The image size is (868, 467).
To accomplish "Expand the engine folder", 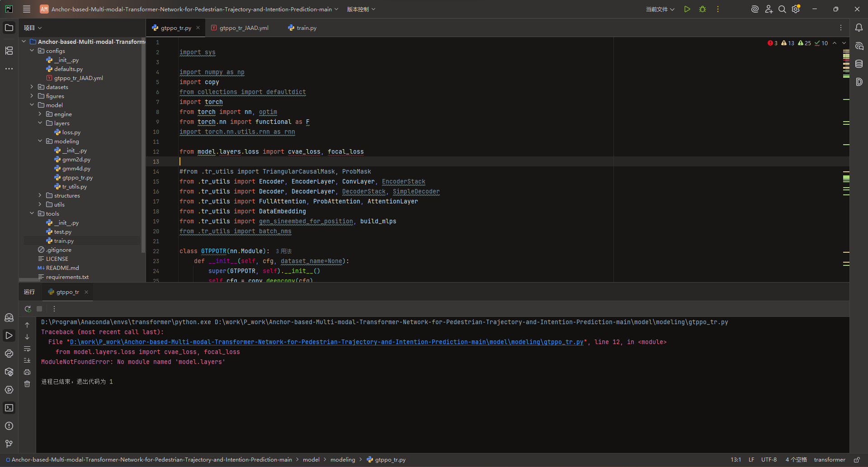I will point(40,114).
